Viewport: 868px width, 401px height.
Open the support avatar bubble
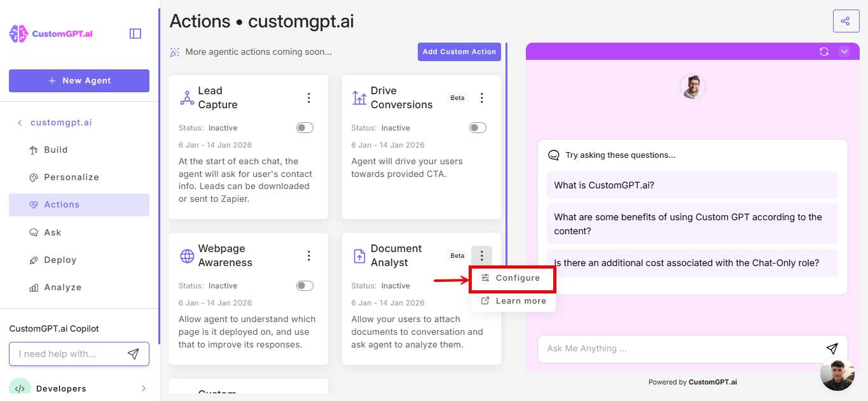tap(837, 375)
